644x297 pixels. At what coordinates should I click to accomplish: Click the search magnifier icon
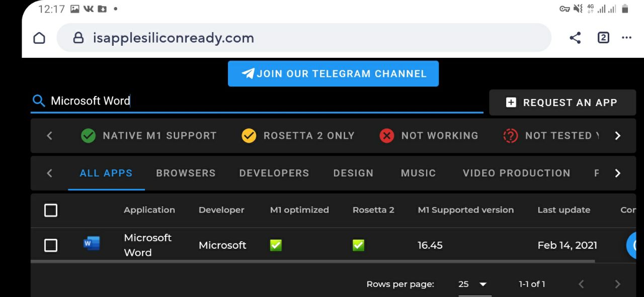tap(39, 101)
